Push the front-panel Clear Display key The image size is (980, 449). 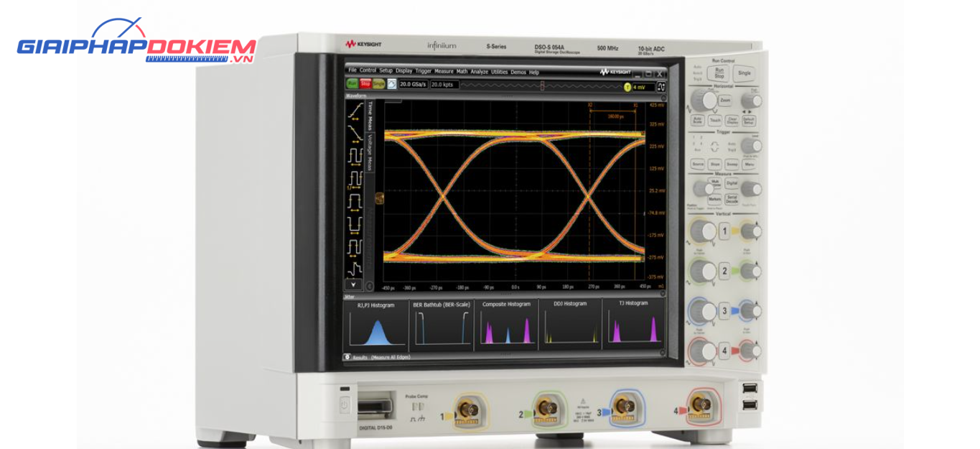(x=732, y=121)
